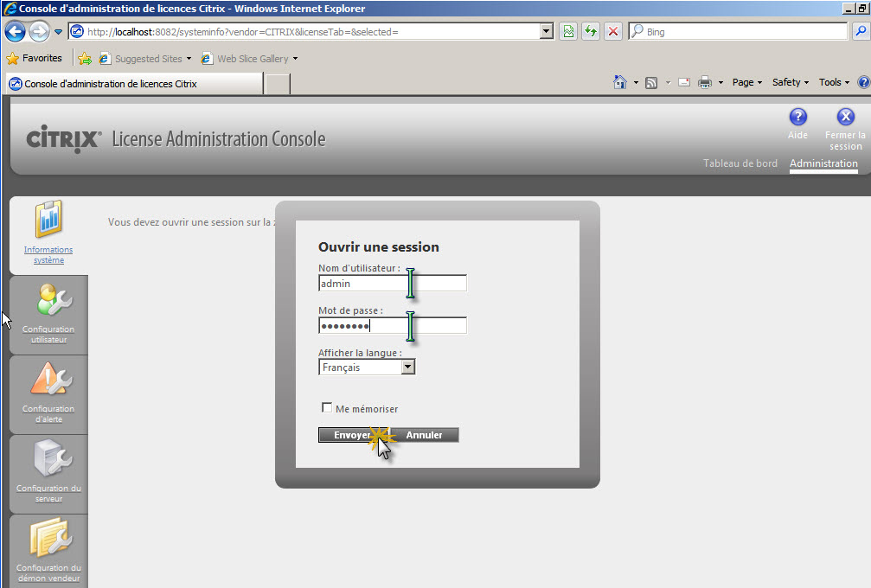Open Configuration du démon vendeur
This screenshot has height=588, width=871.
[x=48, y=551]
